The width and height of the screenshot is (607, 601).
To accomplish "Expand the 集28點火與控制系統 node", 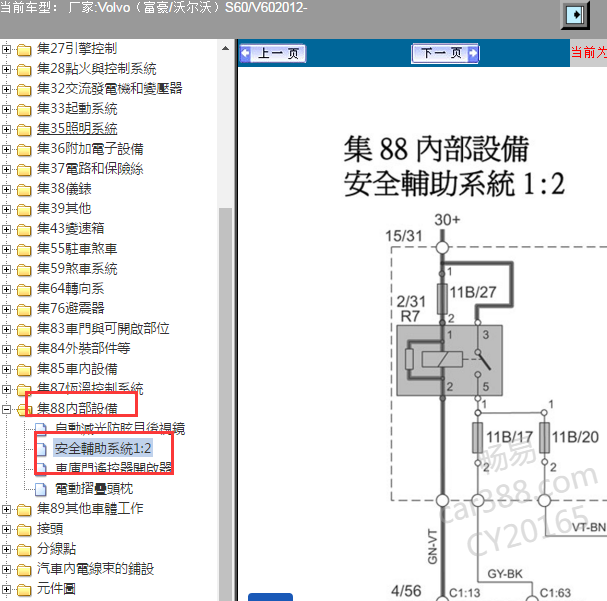I will 6,69.
